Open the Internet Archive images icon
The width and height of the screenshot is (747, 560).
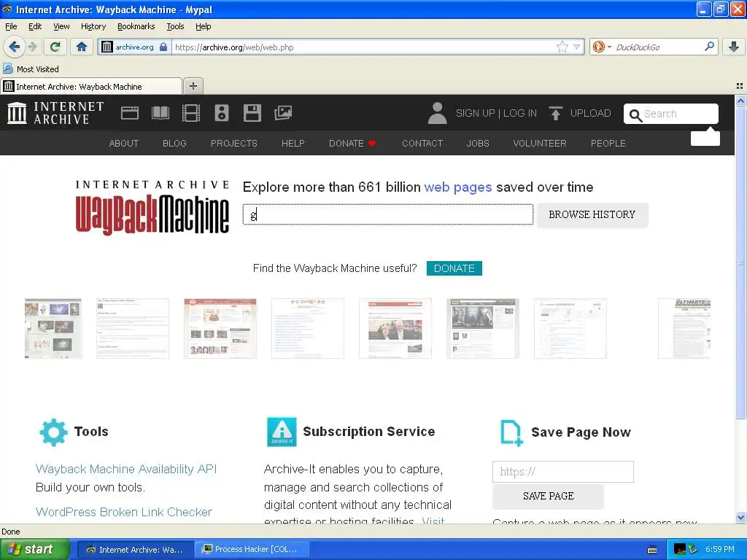point(283,113)
